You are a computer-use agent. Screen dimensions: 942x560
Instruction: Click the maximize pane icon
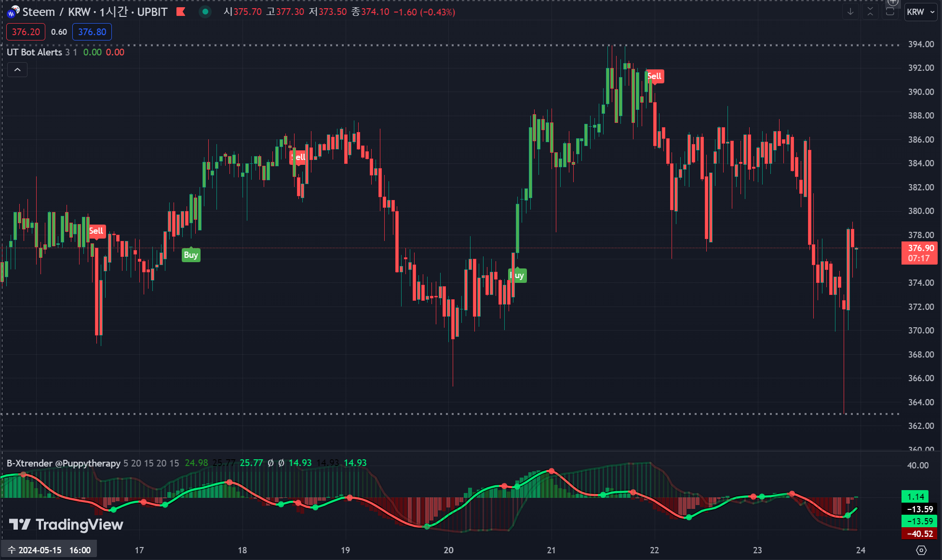[x=890, y=12]
